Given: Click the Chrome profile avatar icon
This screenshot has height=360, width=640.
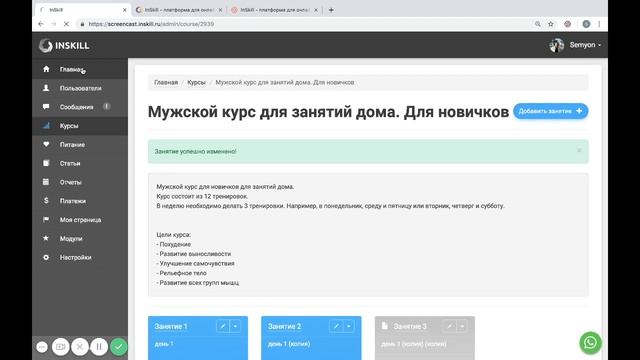Looking at the screenshot, I should click(x=586, y=24).
